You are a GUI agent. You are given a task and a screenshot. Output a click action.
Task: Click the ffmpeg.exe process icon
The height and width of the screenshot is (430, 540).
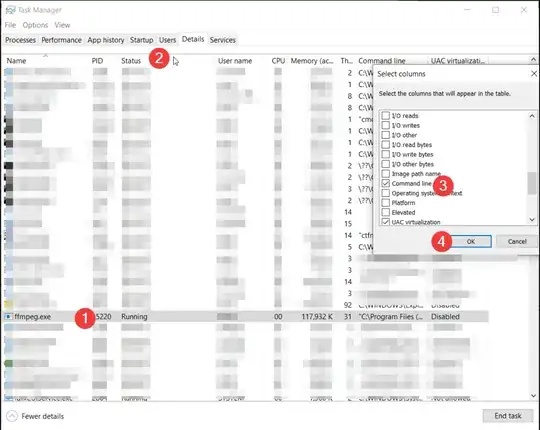pyautogui.click(x=8, y=316)
